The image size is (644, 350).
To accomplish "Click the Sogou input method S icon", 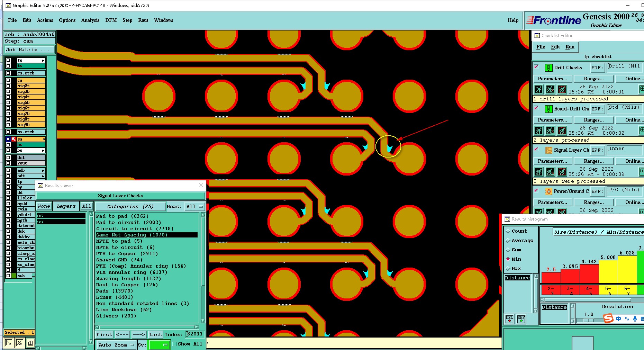I will pyautogui.click(x=608, y=318).
